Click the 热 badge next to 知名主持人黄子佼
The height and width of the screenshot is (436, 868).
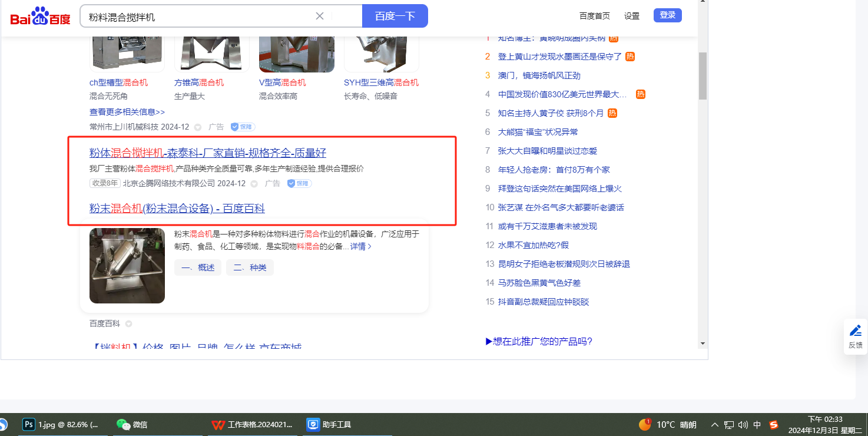(x=612, y=113)
